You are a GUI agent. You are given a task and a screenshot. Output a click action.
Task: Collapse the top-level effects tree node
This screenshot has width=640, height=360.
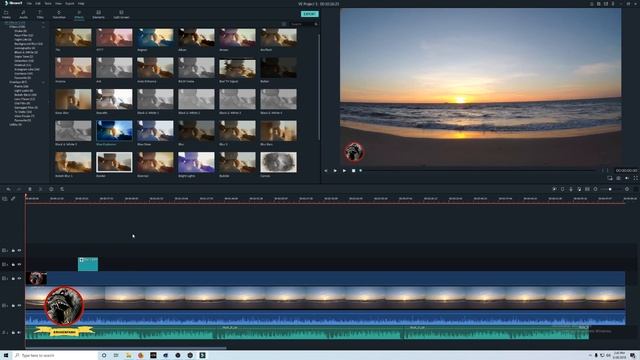(43, 22)
